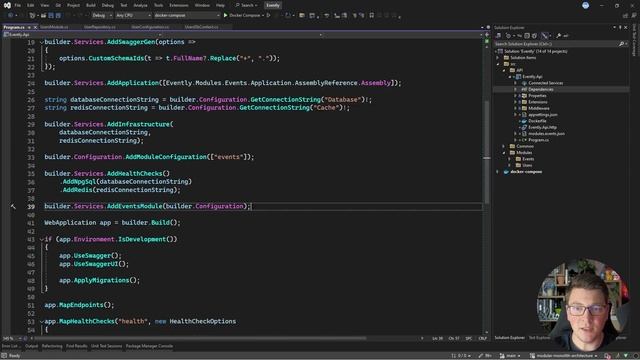Screen dimensions: 640x360
Task: Click the Open File toolbar icon
Action: [x=43, y=16]
